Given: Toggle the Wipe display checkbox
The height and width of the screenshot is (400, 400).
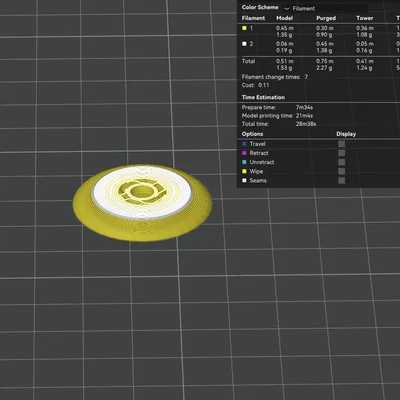Looking at the screenshot, I should (342, 171).
